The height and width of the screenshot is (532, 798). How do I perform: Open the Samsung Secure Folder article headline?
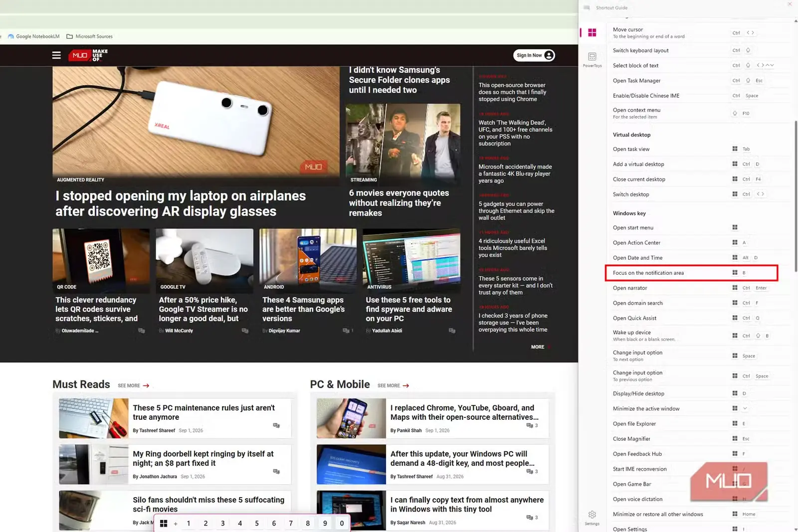(399, 80)
